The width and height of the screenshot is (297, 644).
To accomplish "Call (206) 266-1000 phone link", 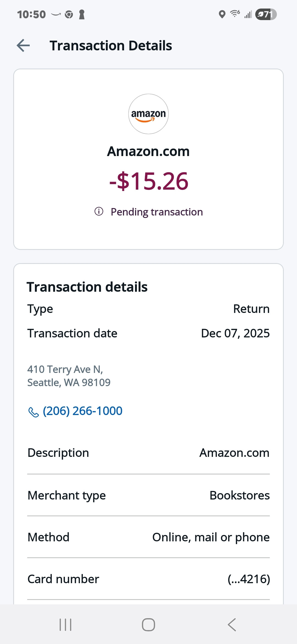I will [x=82, y=411].
